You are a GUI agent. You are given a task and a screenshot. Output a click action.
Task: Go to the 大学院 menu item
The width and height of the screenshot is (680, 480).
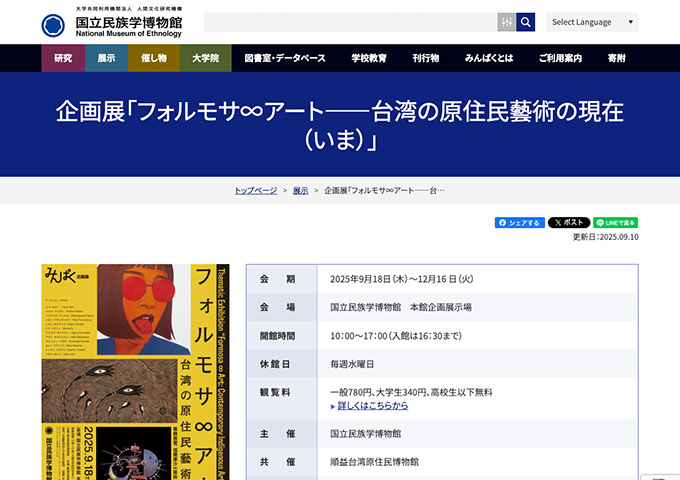click(x=205, y=58)
